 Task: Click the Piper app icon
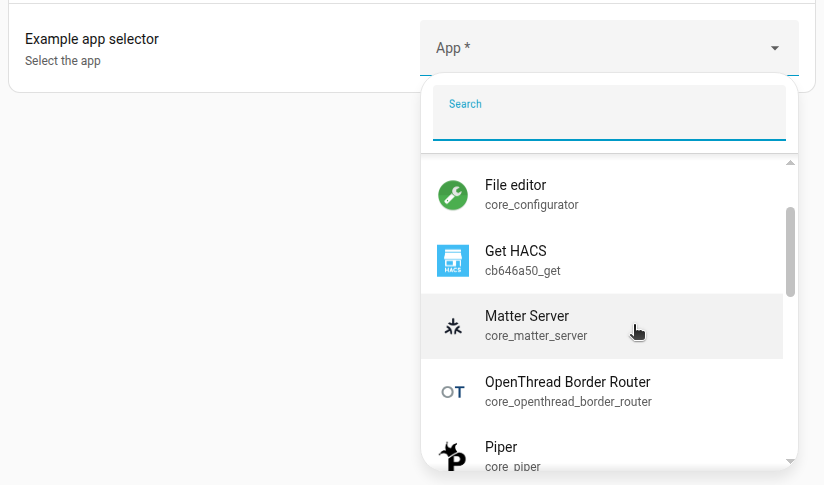453,455
